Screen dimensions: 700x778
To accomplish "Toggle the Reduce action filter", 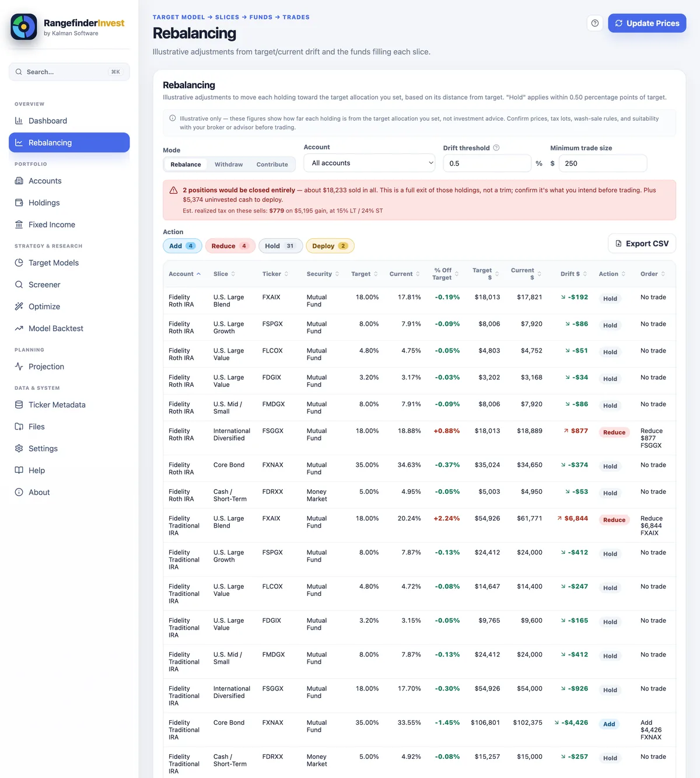I will [230, 246].
